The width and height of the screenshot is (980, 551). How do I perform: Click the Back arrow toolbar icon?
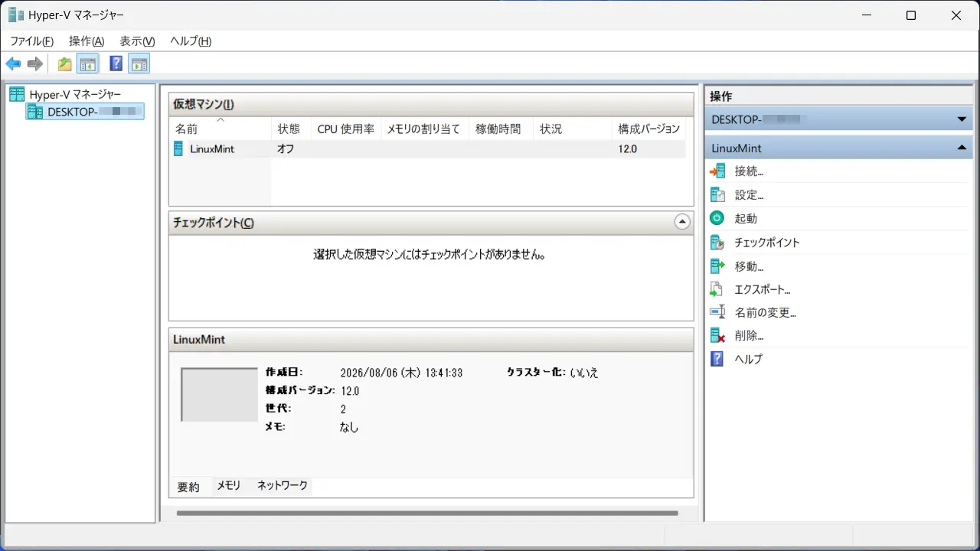pyautogui.click(x=13, y=64)
